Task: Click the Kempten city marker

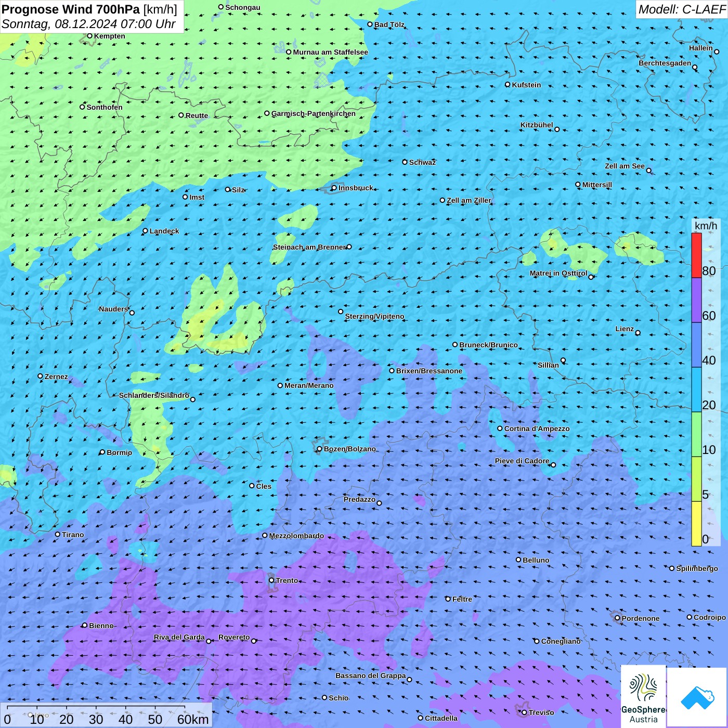Action: click(89, 36)
